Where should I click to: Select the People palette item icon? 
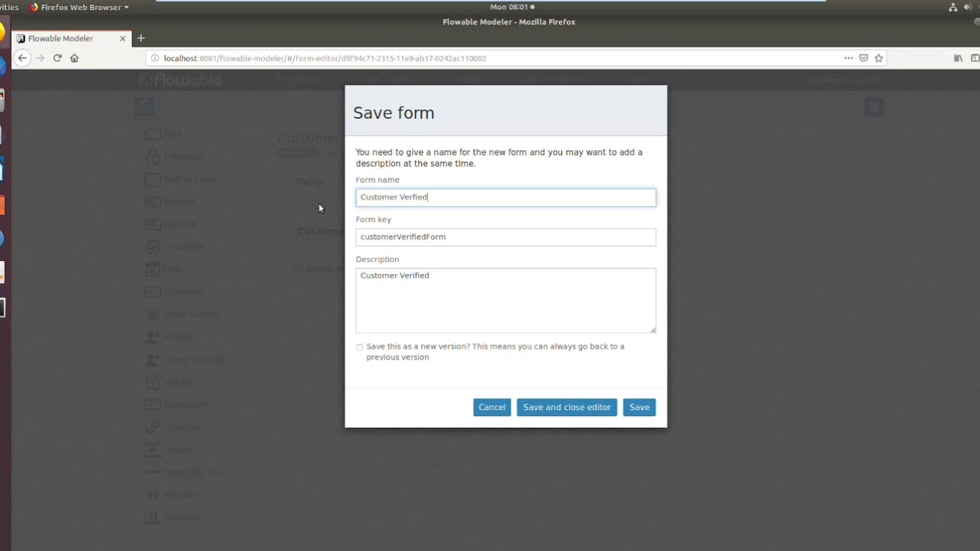pos(152,337)
